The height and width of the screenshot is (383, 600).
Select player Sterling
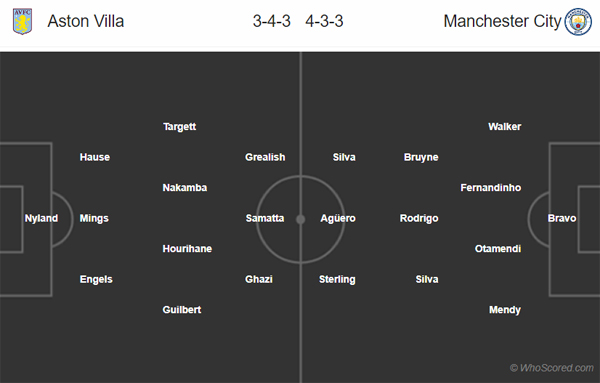337,280
